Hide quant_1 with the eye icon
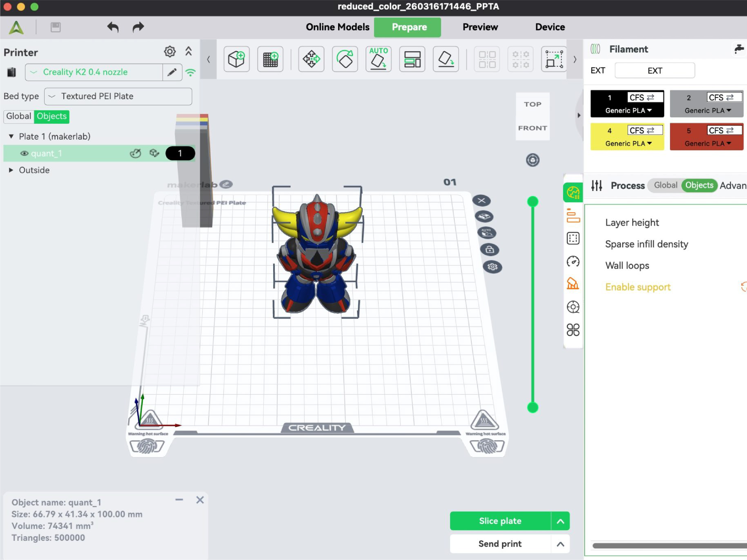Screen dimensions: 747x560 click(24, 154)
